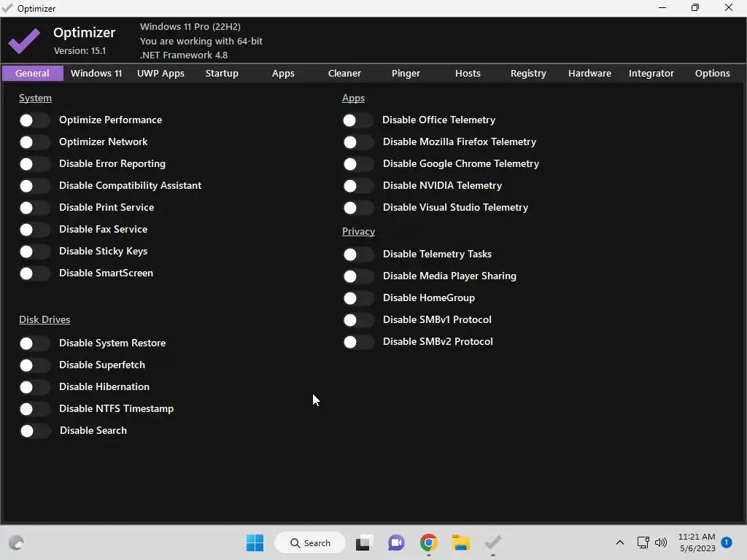Open the Hardware tab

tap(589, 74)
